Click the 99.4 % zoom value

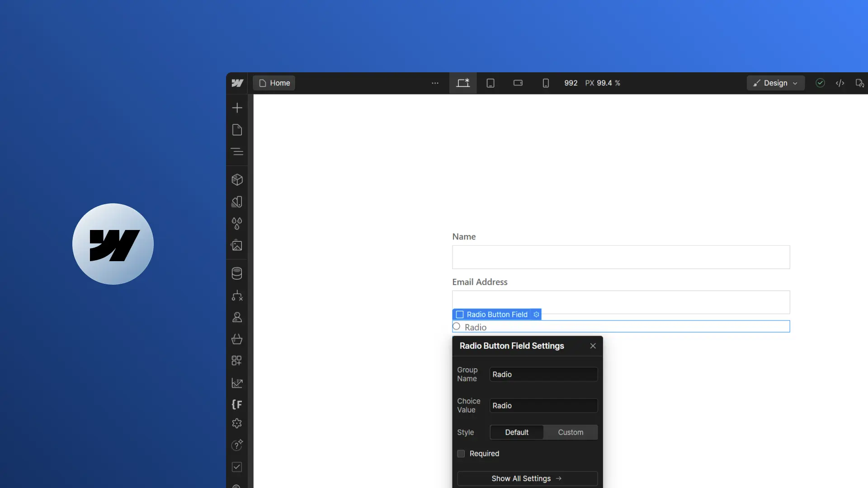tap(609, 83)
